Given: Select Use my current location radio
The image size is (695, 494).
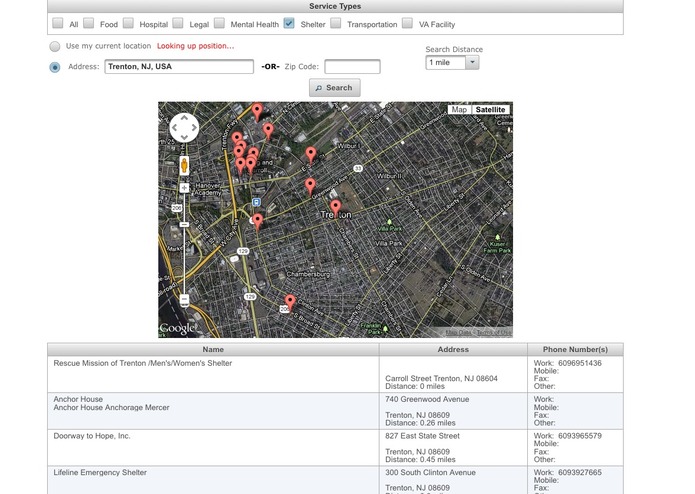Looking at the screenshot, I should (55, 46).
